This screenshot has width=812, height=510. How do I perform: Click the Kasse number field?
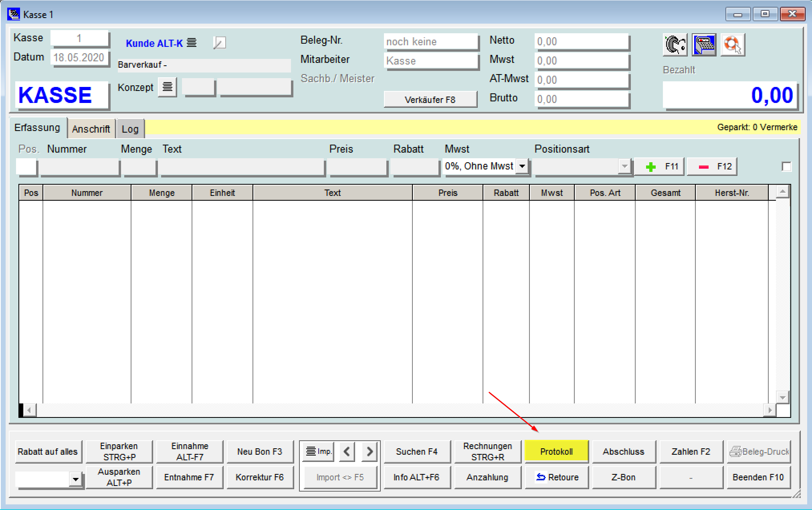point(79,38)
